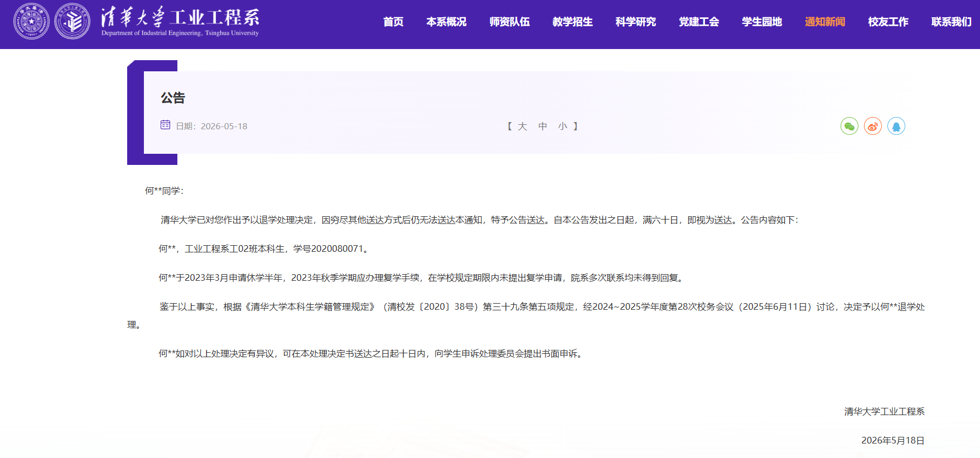Click the 清华大学工业工程系 calligraphy site title
Viewport: 980px width, 458px height.
coord(180,17)
